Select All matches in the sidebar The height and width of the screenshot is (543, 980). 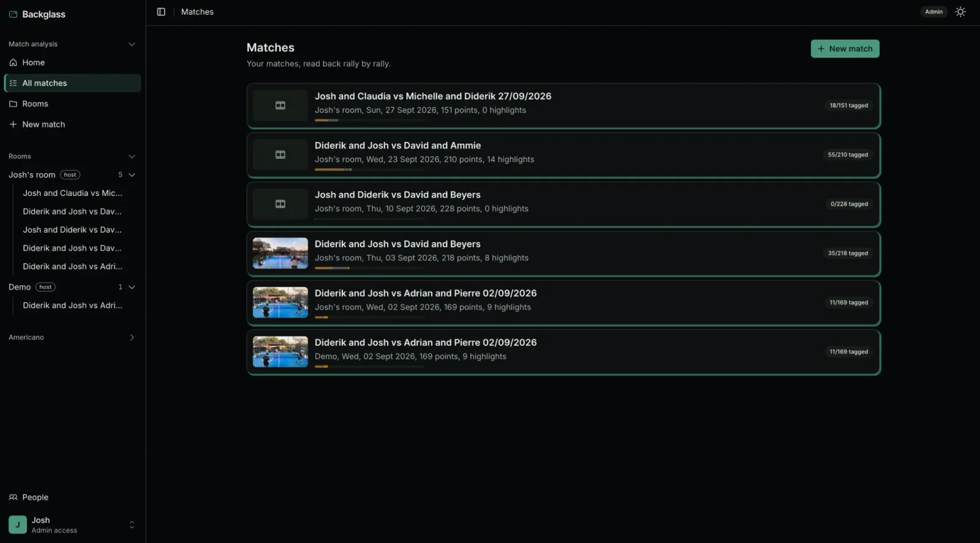click(72, 83)
